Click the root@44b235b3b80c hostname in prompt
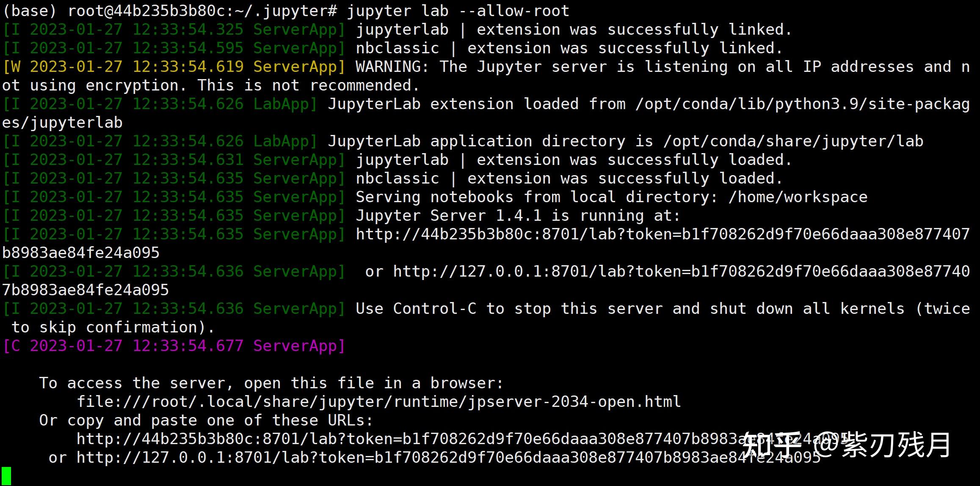Screen dimensions: 980x486 [140, 11]
